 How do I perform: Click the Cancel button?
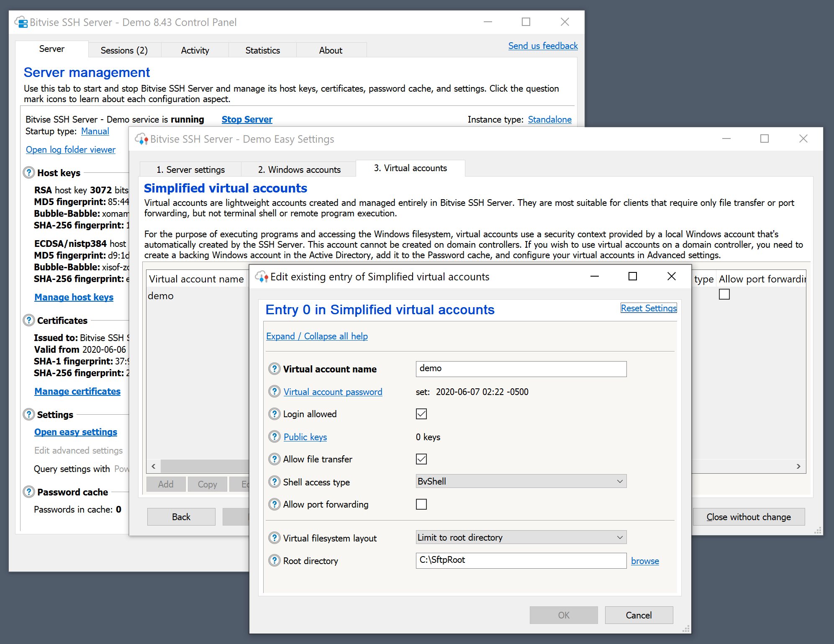pyautogui.click(x=638, y=615)
